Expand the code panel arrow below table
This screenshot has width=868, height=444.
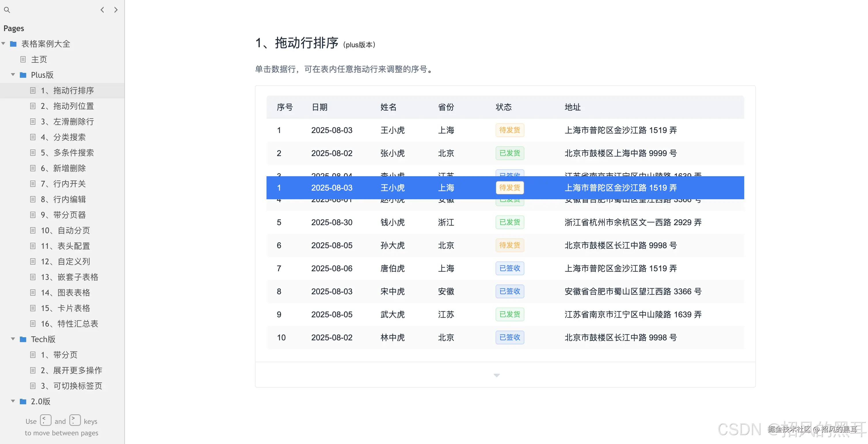point(496,375)
